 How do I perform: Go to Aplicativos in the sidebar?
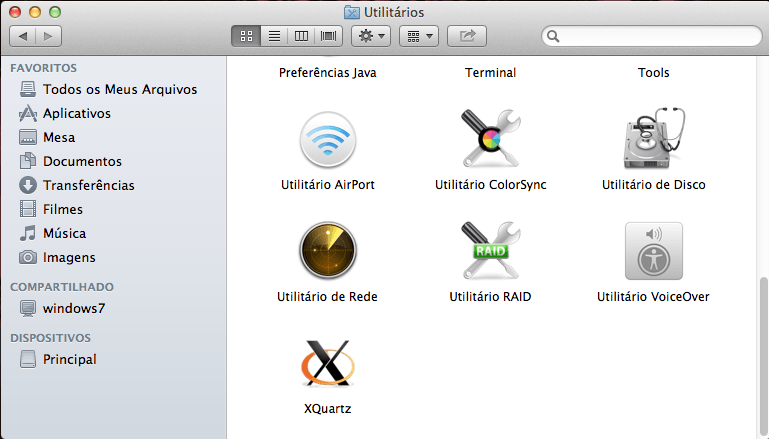(x=76, y=113)
